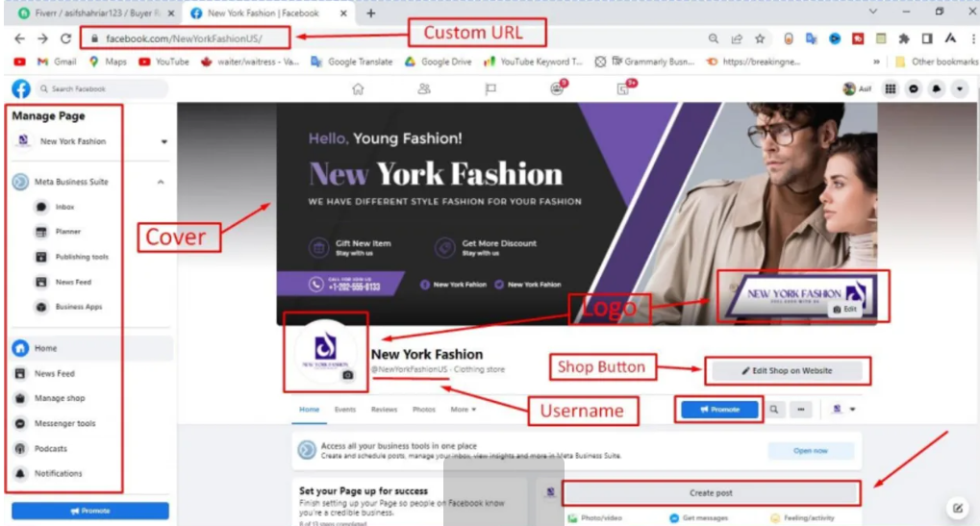Screen dimensions: 980x526
Task: Open the Friends icon in top navigation
Action: [x=424, y=89]
